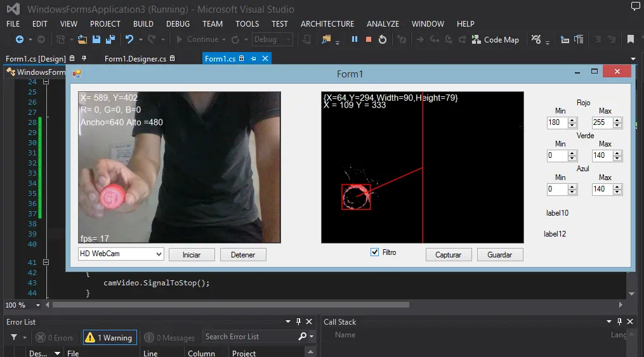The height and width of the screenshot is (357, 644).
Task: Increase the Rojo Min value with the up arrow
Action: [x=572, y=120]
